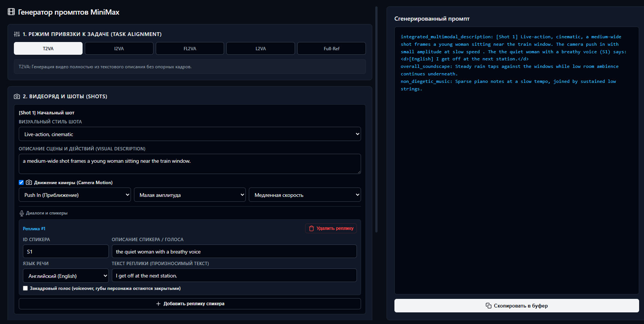Click the generated prompt output text
Screen dimensions: 644x324
[x=513, y=63]
